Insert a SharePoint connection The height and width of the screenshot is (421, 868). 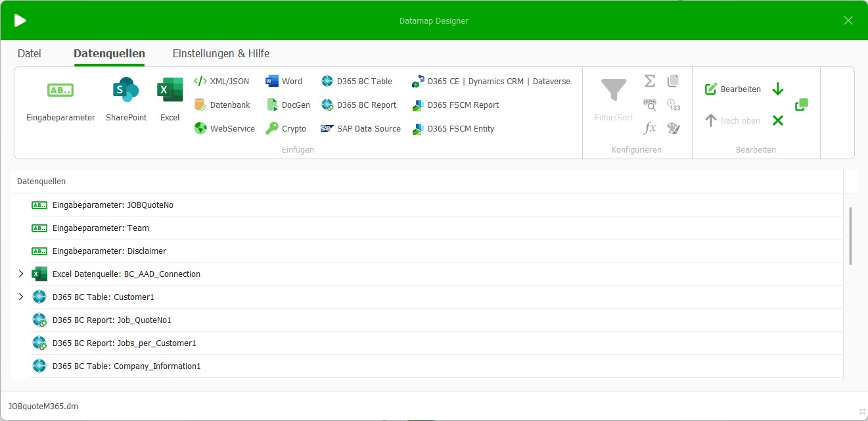[126, 97]
